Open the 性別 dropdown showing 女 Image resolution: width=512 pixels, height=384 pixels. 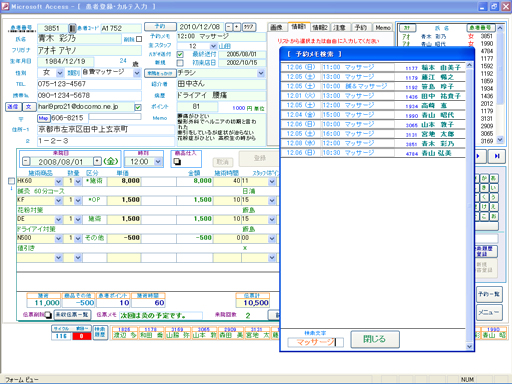pyautogui.click(x=60, y=73)
